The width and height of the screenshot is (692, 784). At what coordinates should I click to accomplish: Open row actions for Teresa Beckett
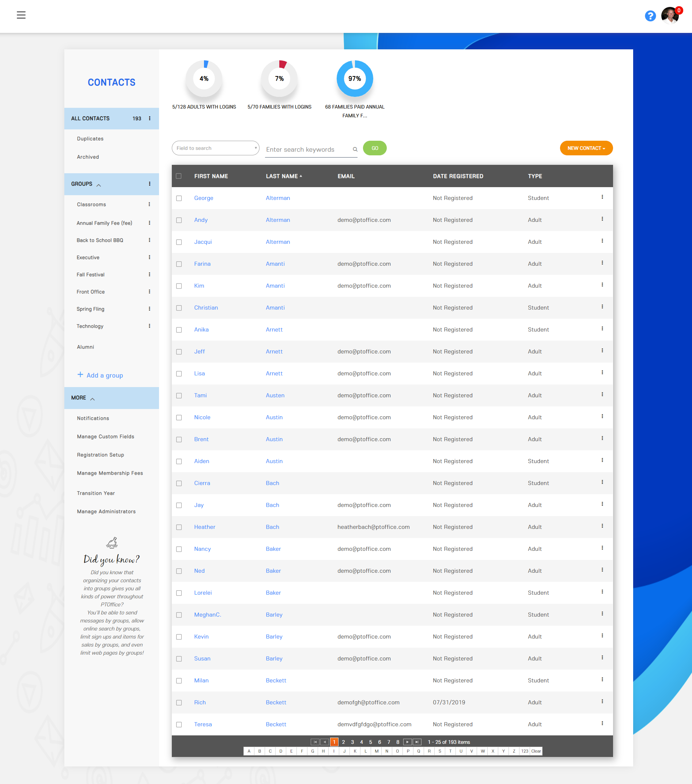[602, 723]
